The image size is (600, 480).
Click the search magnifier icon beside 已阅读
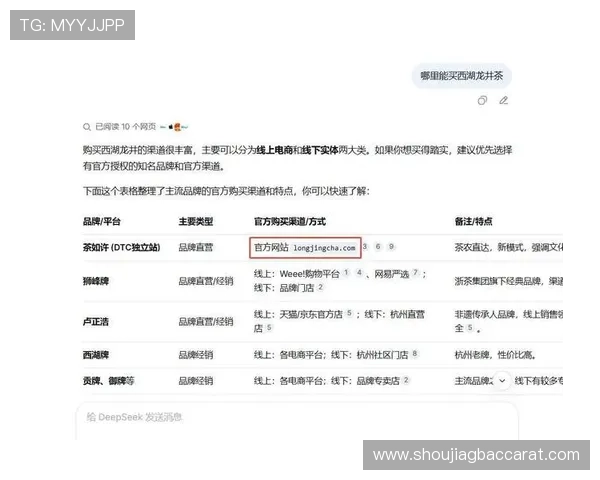click(87, 127)
